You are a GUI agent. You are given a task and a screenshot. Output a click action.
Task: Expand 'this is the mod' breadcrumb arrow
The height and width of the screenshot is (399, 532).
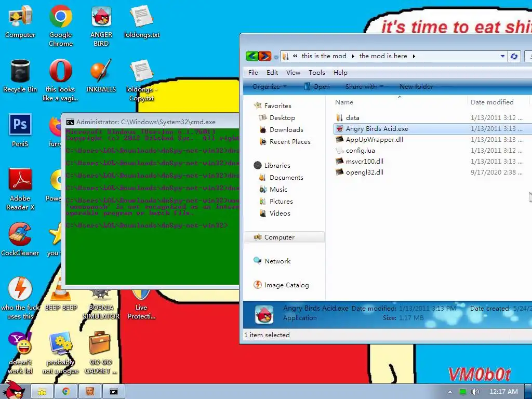click(353, 56)
